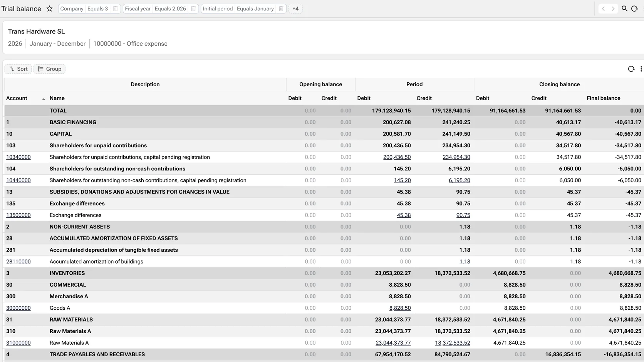Select the TOTAL row
The height and width of the screenshot is (362, 644).
(324, 110)
